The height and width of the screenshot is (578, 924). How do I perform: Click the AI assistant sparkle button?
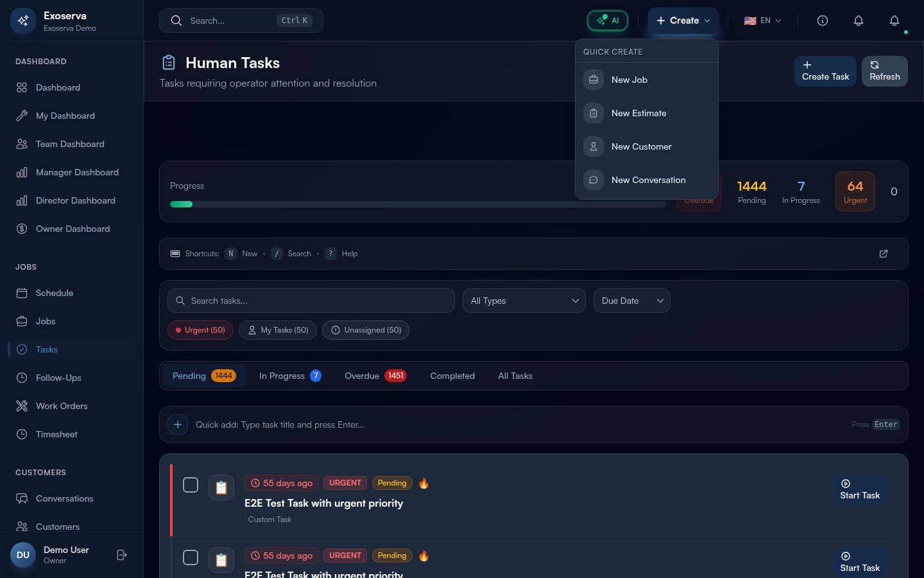(607, 21)
